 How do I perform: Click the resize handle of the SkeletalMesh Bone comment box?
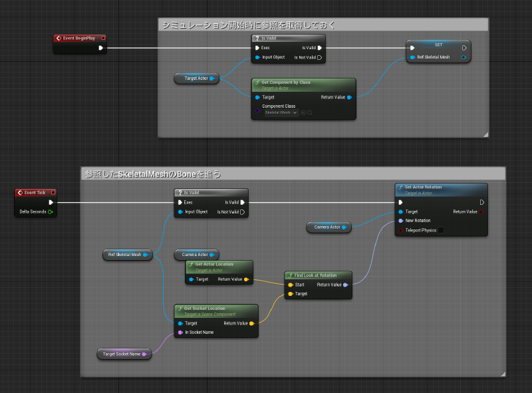point(503,374)
